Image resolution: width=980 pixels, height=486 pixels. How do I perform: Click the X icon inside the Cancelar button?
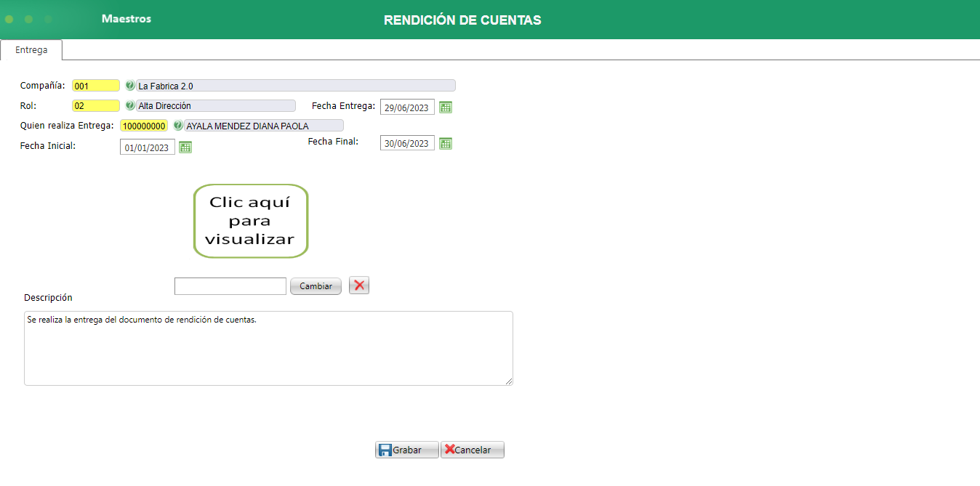tap(451, 449)
